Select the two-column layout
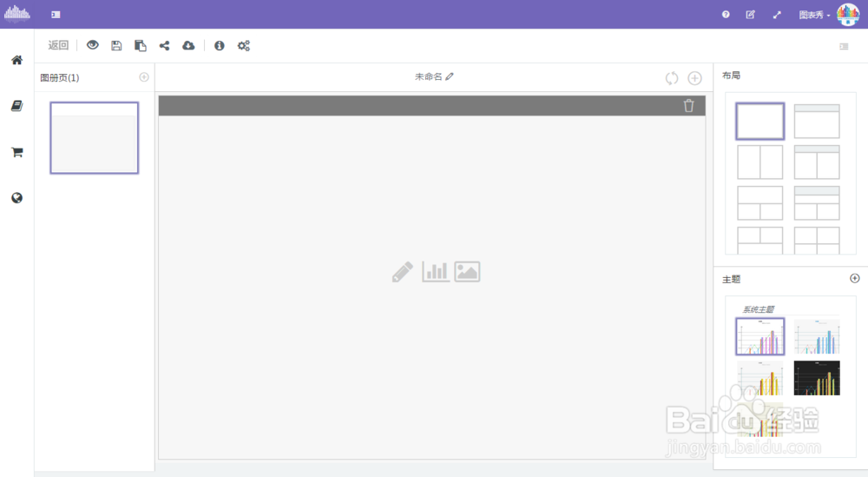The height and width of the screenshot is (477, 868). (x=760, y=162)
